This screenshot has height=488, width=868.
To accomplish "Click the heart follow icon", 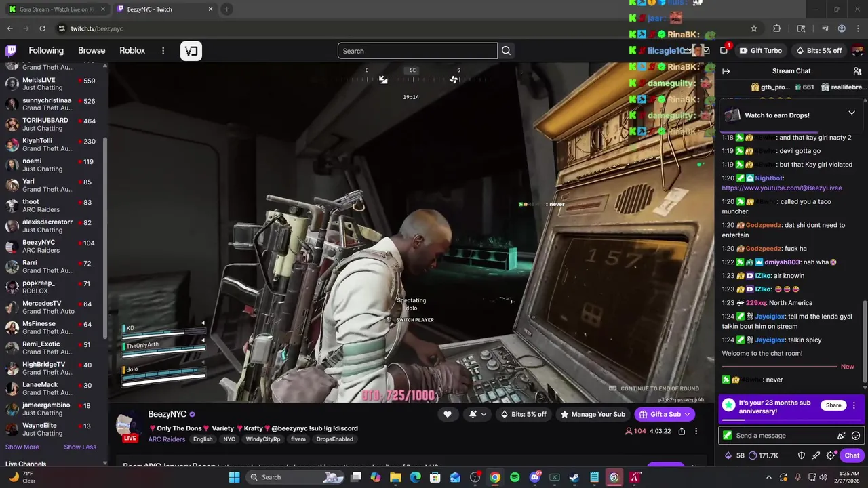I will tap(448, 414).
